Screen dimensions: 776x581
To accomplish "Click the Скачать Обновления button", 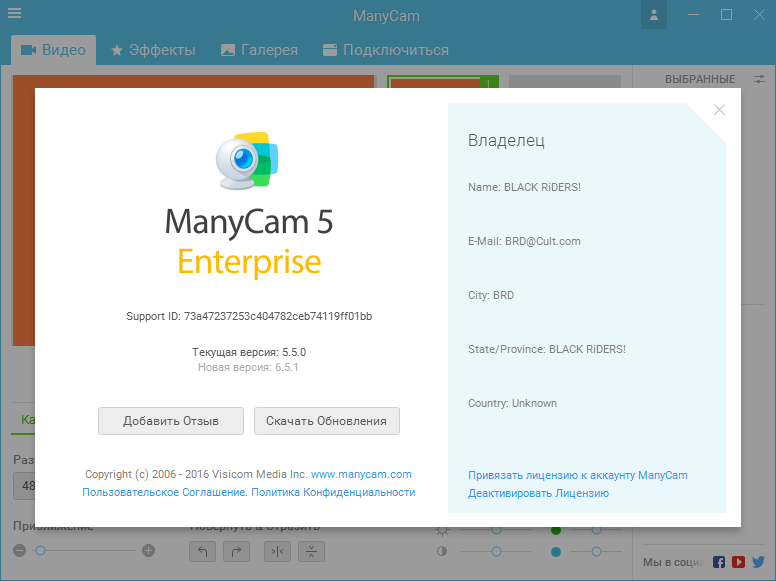I will tap(326, 421).
